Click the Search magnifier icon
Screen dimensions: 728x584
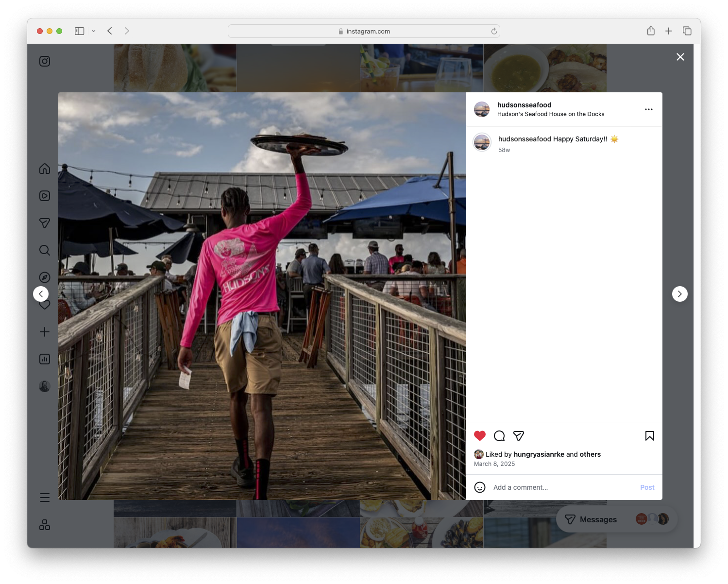tap(44, 250)
